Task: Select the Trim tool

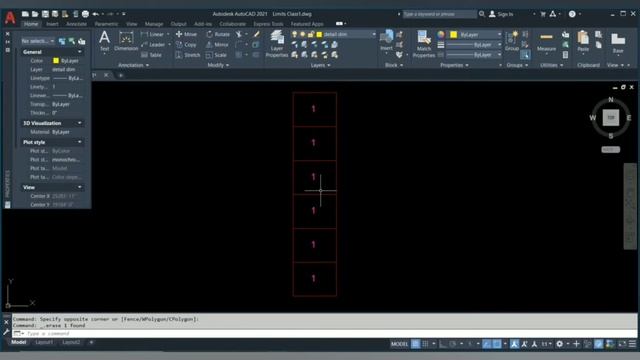Action: [x=239, y=34]
